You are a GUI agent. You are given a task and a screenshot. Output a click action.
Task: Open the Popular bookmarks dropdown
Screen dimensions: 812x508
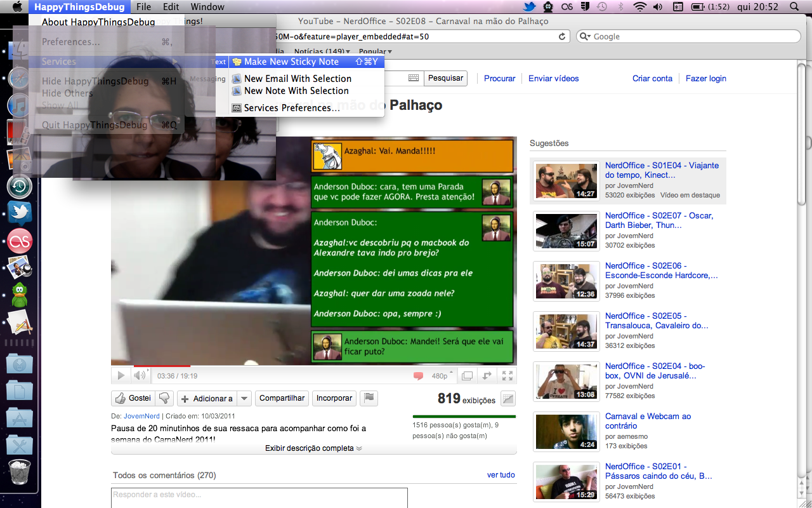376,52
